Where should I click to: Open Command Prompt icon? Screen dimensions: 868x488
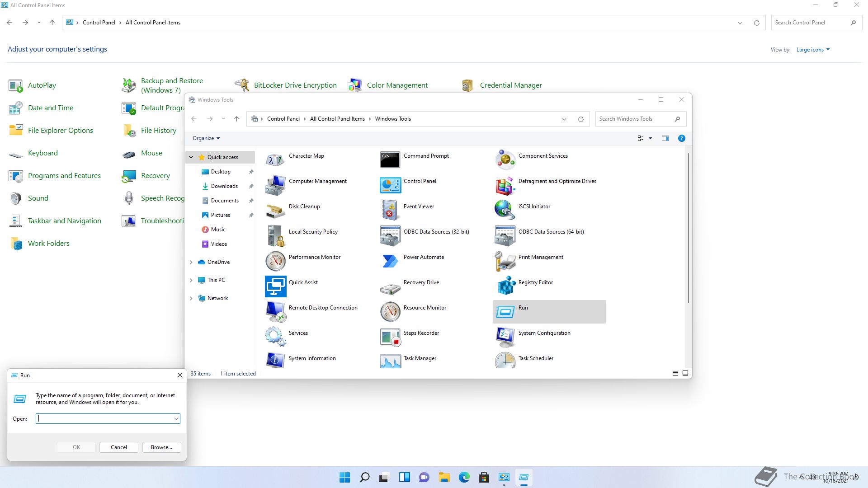(x=390, y=160)
